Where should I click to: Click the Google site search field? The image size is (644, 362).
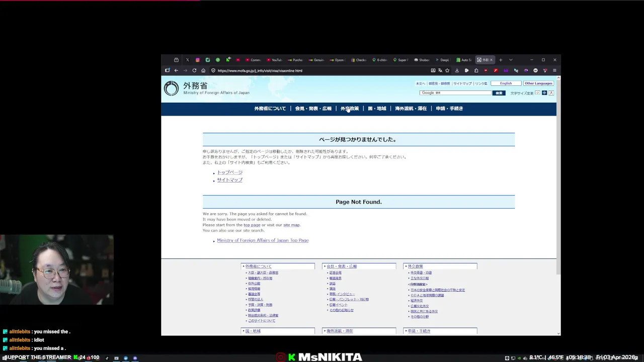point(455,93)
